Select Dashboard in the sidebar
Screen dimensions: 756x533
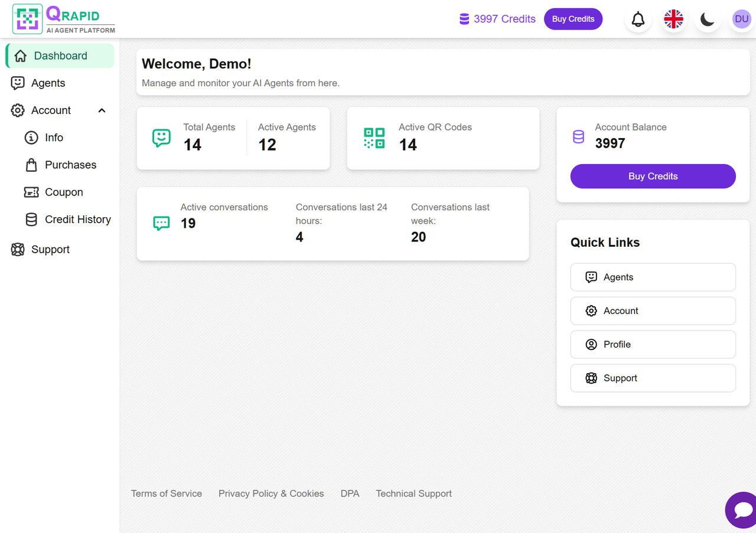click(x=59, y=55)
